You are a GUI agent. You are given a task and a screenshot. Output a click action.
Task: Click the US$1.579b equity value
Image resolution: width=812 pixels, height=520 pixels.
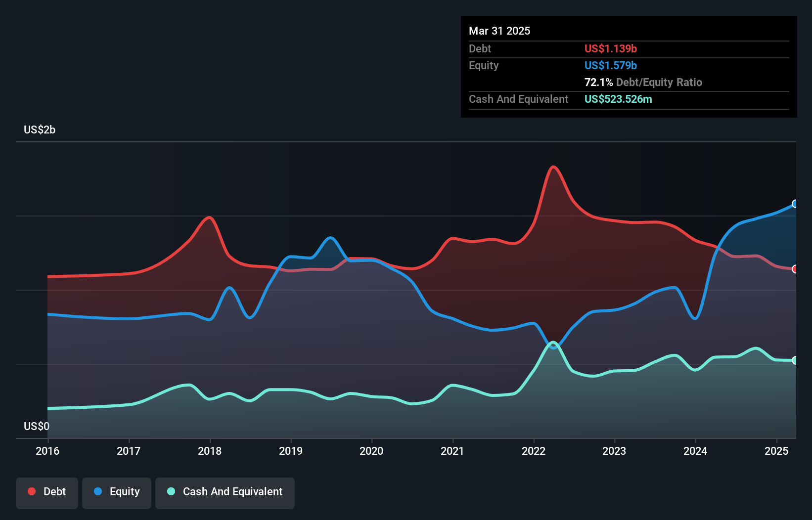click(x=611, y=65)
